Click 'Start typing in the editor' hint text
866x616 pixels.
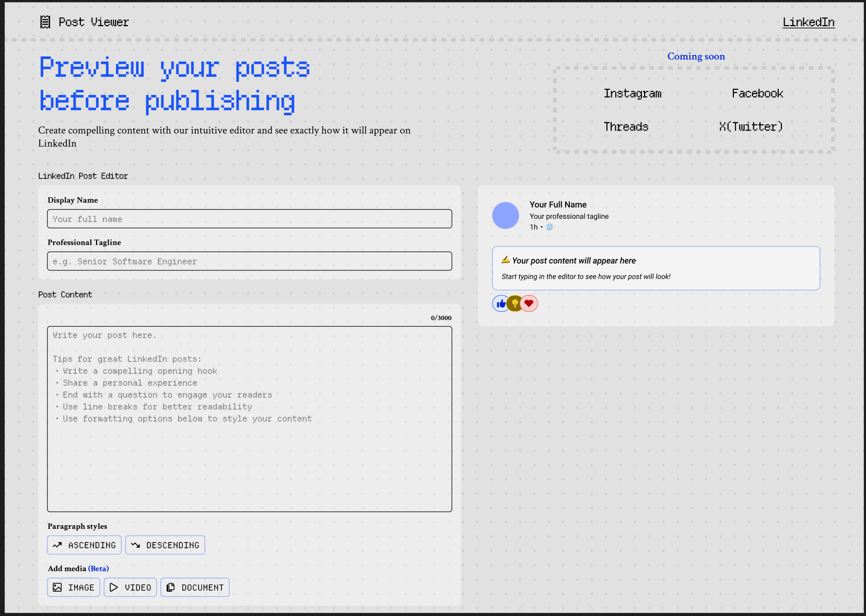click(586, 277)
